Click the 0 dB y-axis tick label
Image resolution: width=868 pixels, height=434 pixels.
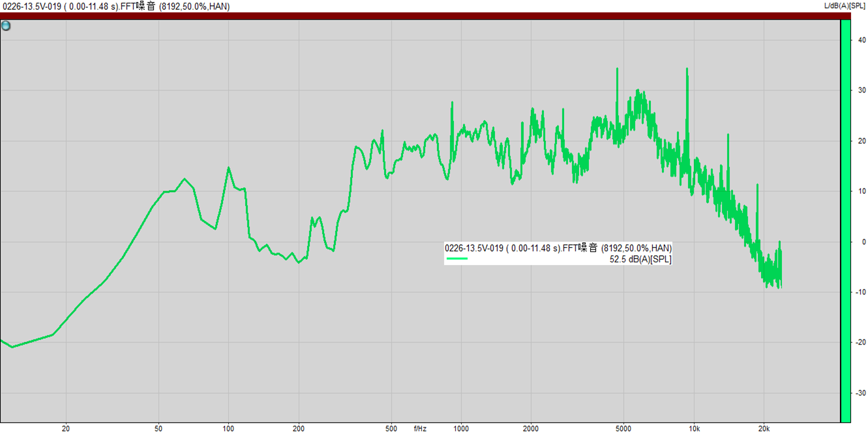863,241
